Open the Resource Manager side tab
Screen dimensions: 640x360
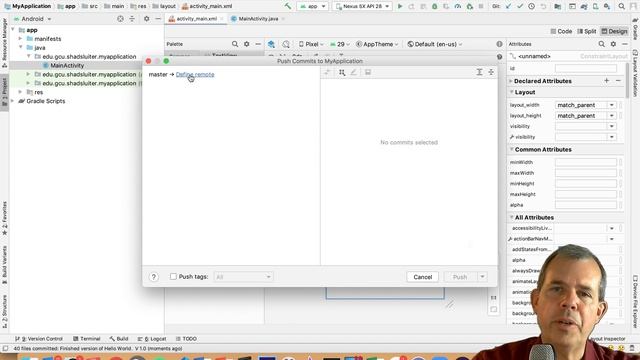[4, 43]
